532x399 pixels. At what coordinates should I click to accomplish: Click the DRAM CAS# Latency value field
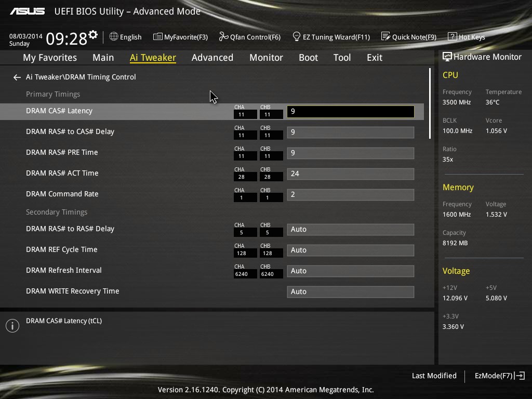point(351,112)
